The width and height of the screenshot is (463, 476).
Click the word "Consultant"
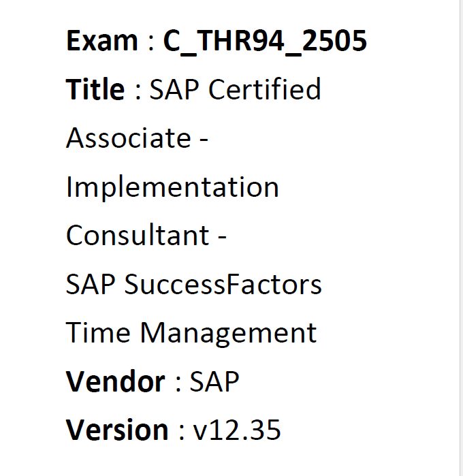[x=138, y=235]
